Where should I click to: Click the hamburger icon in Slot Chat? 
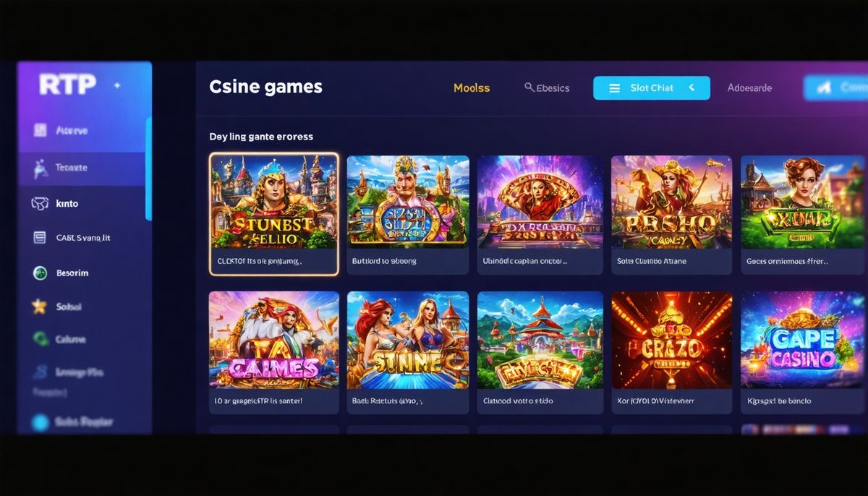615,88
